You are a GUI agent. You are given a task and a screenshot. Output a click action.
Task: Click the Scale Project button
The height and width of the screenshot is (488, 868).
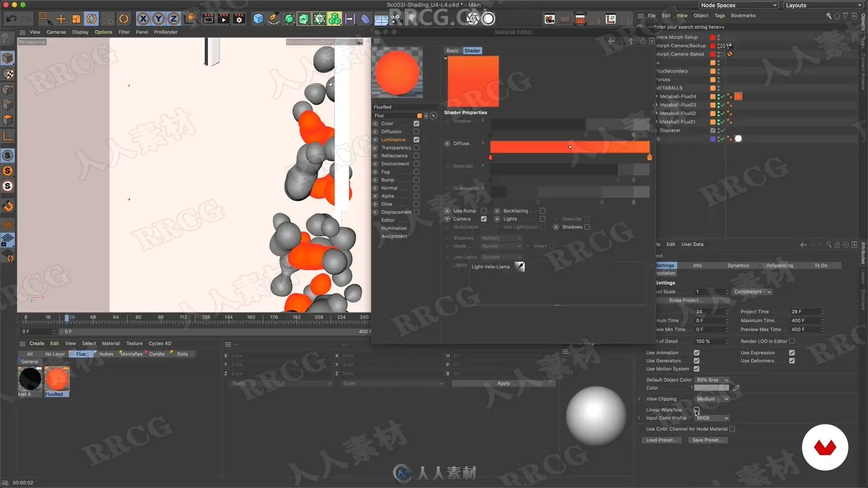coord(685,300)
